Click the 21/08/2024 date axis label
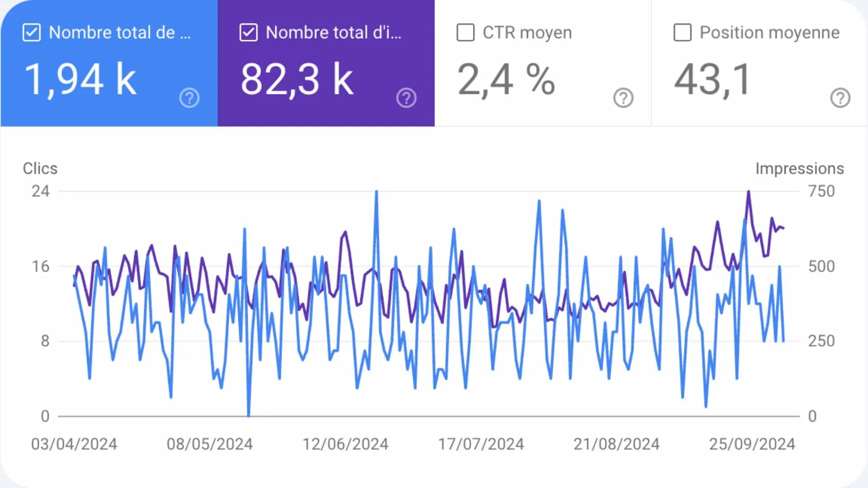Screen dimensions: 868x488 coord(616,444)
